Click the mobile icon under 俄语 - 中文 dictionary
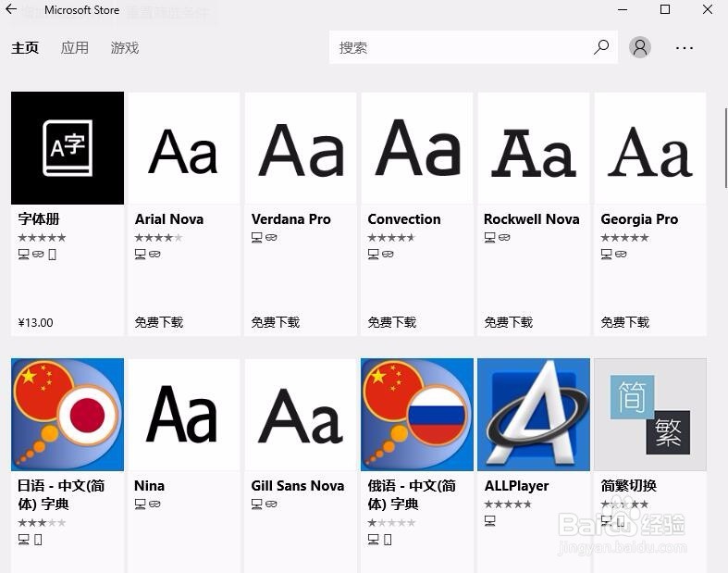Image resolution: width=728 pixels, height=573 pixels. click(388, 540)
